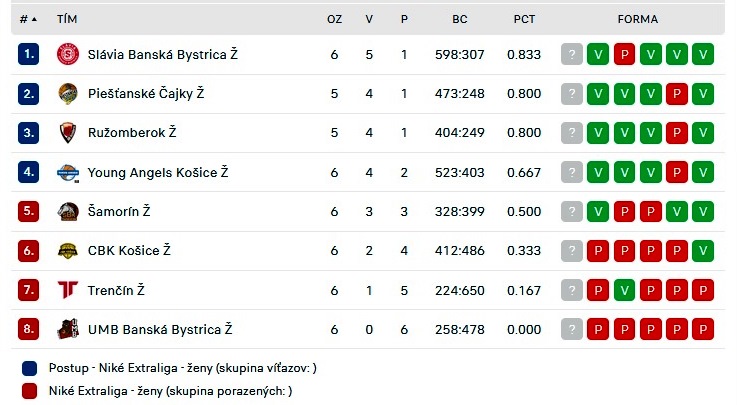
Task: Click the Ružomberok Ž team logo
Action: point(68,133)
